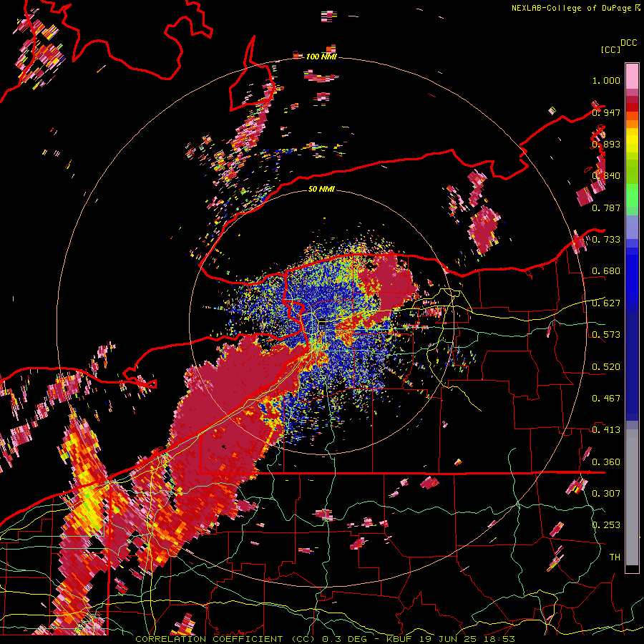The height and width of the screenshot is (644, 644).
Task: Click the 50 NMI range ring label
Action: 321,189
